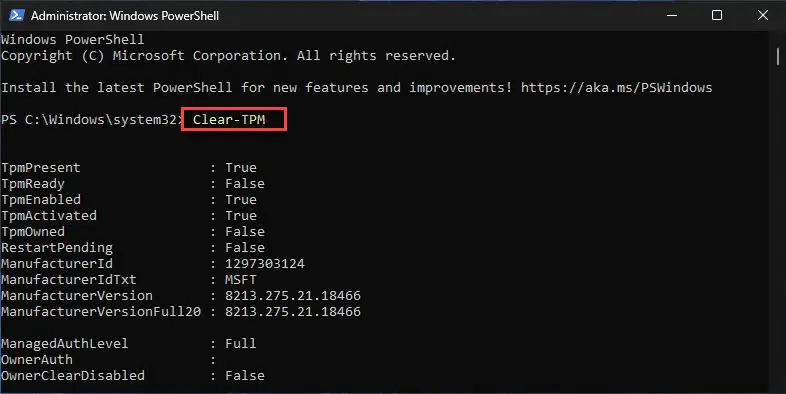The height and width of the screenshot is (394, 786).
Task: Click the TpmEnabled property line
Action: point(129,200)
